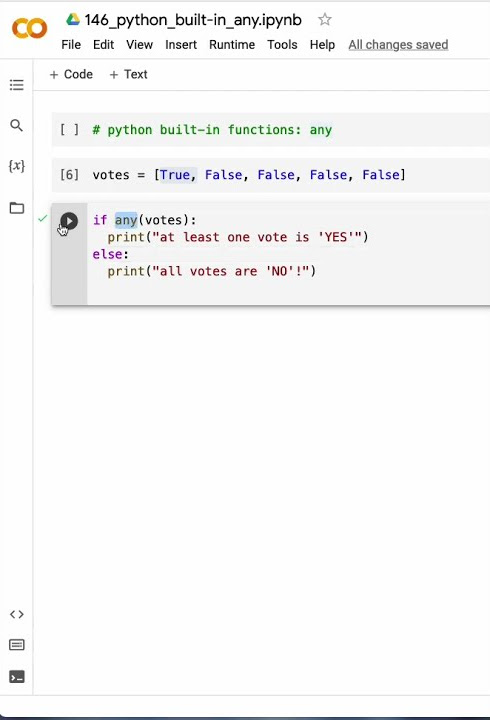The height and width of the screenshot is (720, 490).
Task: Click highlighted any in the if statement
Action: click(126, 220)
